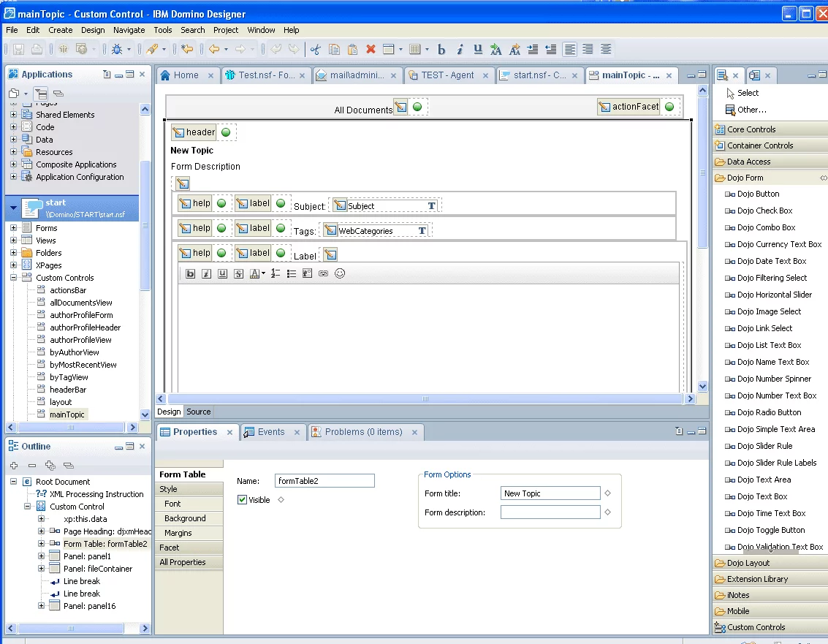This screenshot has width=828, height=644.
Task: Click the green dot beside the header facet
Action: pos(226,132)
